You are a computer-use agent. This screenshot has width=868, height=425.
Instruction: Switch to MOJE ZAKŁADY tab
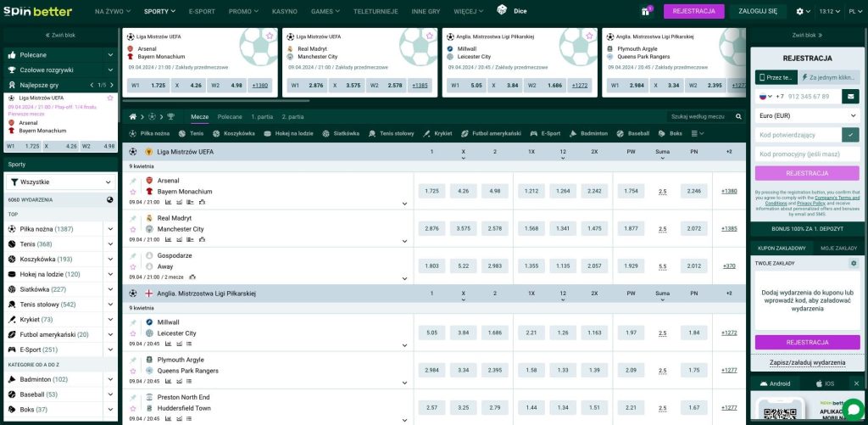tap(838, 249)
